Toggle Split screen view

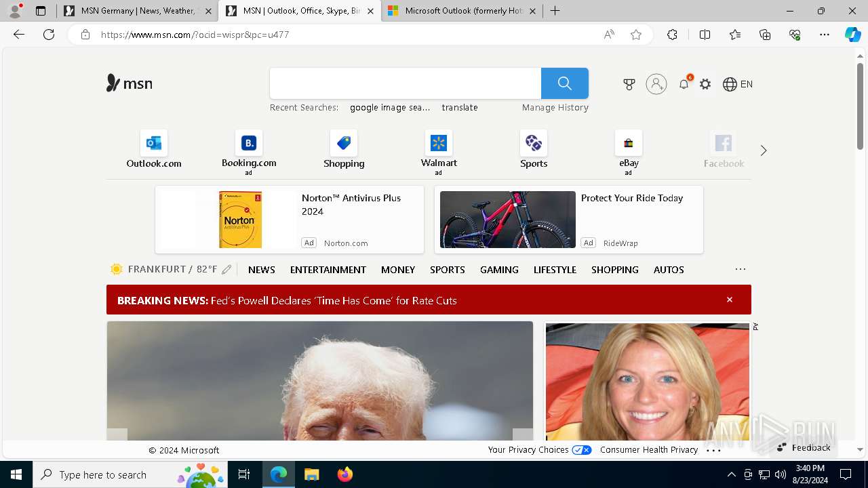pyautogui.click(x=705, y=35)
